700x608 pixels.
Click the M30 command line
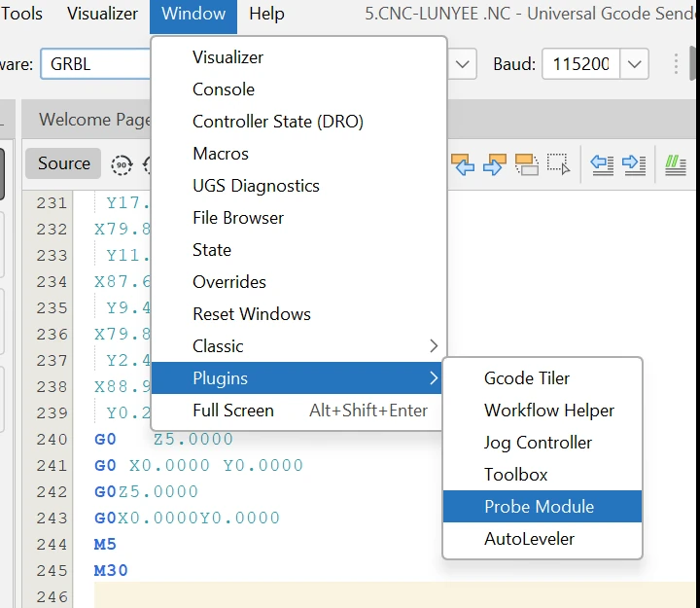coord(111,570)
